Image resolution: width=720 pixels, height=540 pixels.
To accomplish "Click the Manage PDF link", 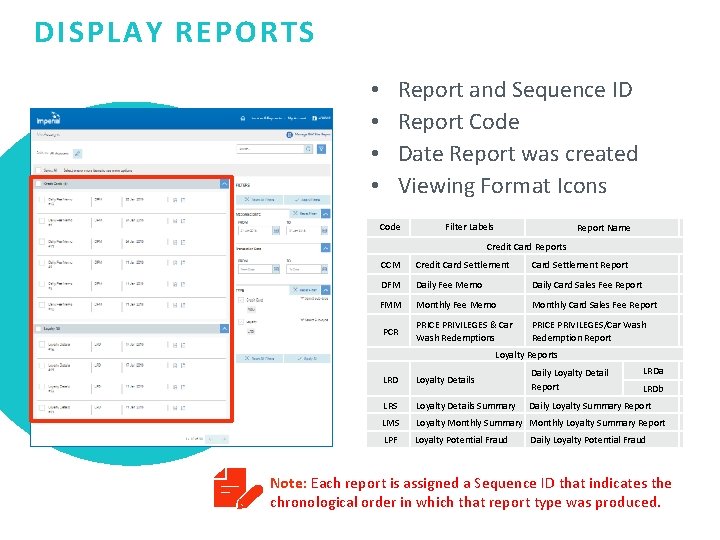I will tap(312, 135).
